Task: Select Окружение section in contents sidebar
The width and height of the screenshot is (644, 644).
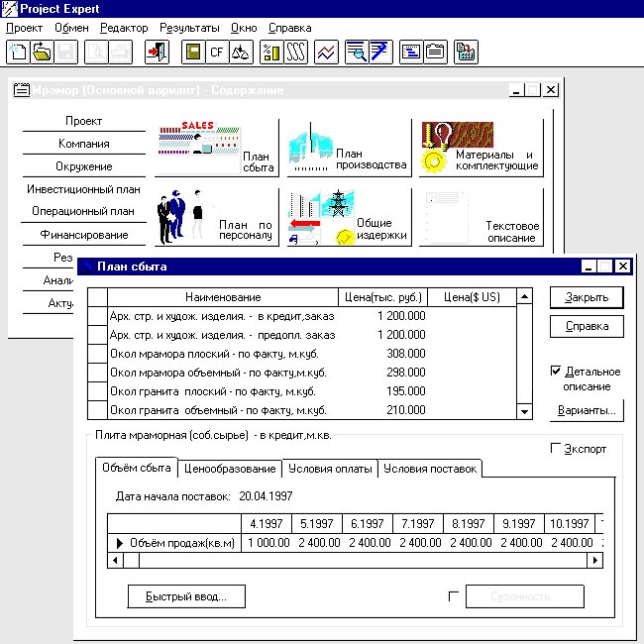Action: coord(84,166)
